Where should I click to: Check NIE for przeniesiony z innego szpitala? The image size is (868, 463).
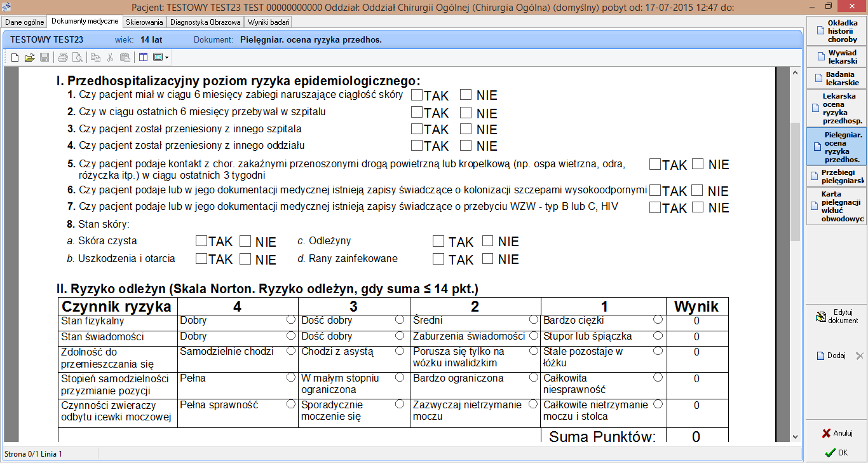click(x=466, y=129)
